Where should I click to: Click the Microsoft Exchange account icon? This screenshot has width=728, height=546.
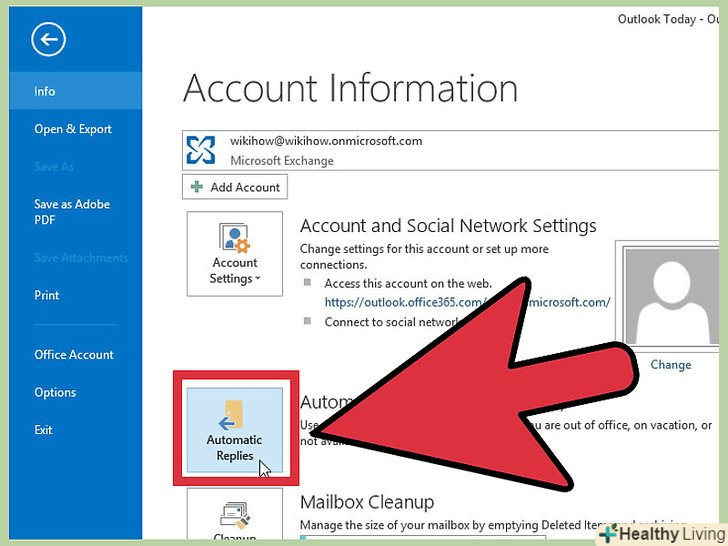pyautogui.click(x=201, y=150)
